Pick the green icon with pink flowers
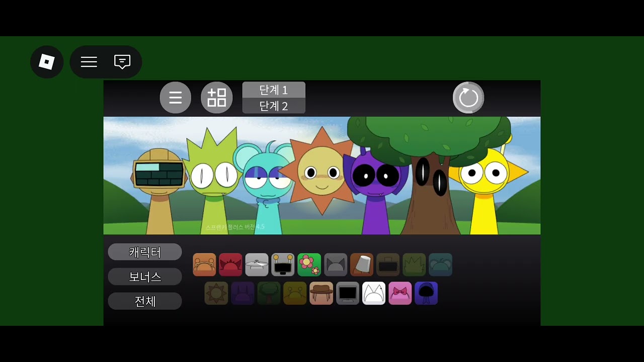Viewport: 644px width, 362px height. click(x=309, y=264)
